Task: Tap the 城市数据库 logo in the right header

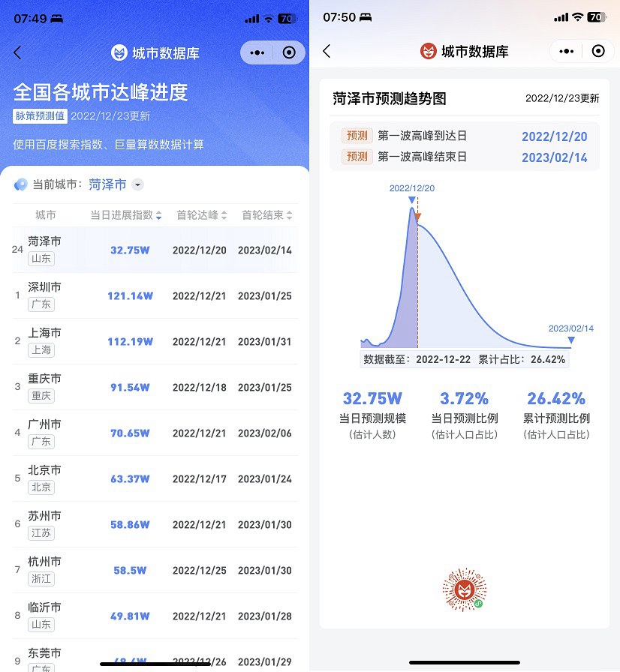Action: (x=429, y=51)
